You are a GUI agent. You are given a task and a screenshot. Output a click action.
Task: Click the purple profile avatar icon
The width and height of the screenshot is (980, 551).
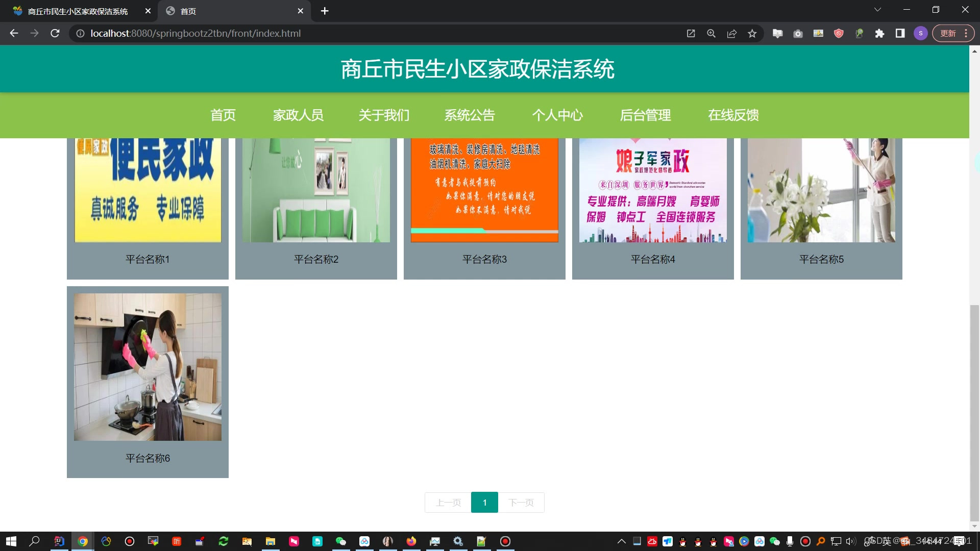pyautogui.click(x=920, y=34)
